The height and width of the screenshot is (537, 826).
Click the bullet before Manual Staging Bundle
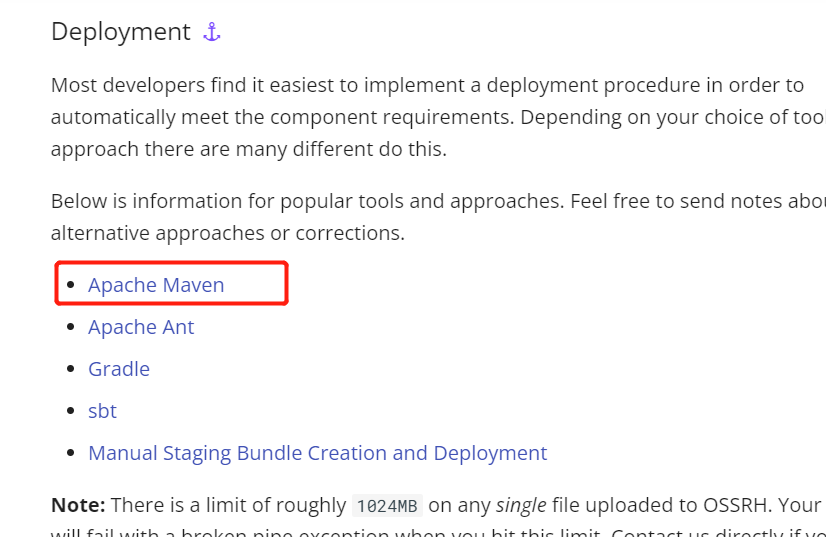(x=71, y=453)
